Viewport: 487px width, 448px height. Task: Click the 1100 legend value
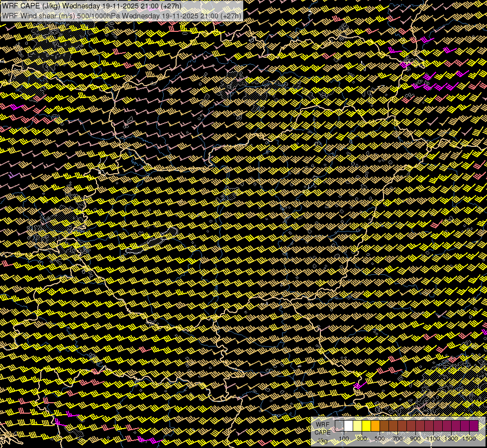tap(433, 439)
